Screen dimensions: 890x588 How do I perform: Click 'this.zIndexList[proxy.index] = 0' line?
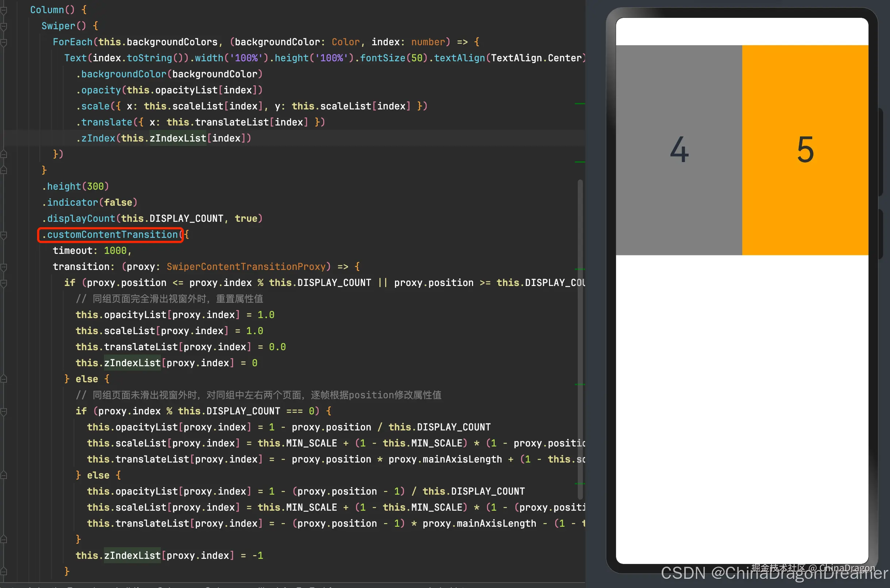(166, 363)
